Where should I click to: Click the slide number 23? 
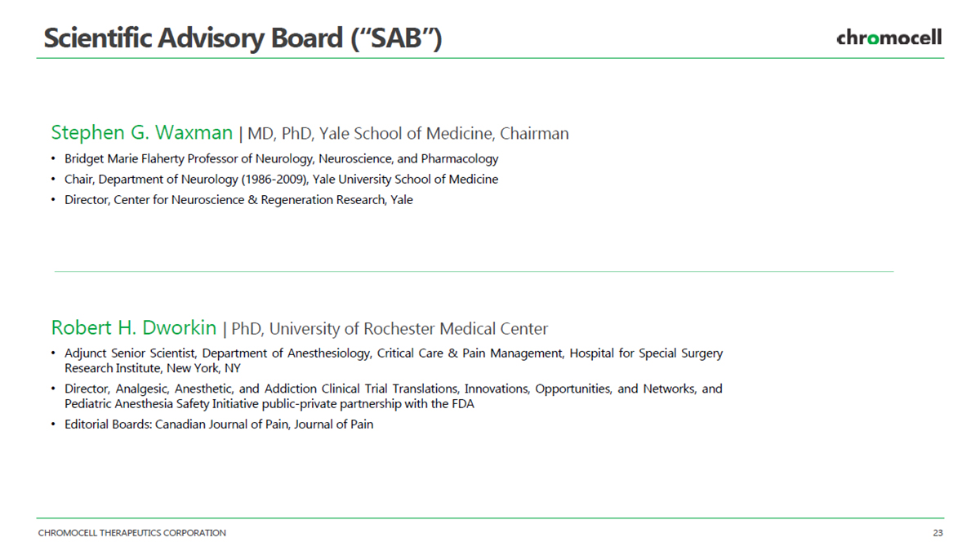tap(938, 533)
